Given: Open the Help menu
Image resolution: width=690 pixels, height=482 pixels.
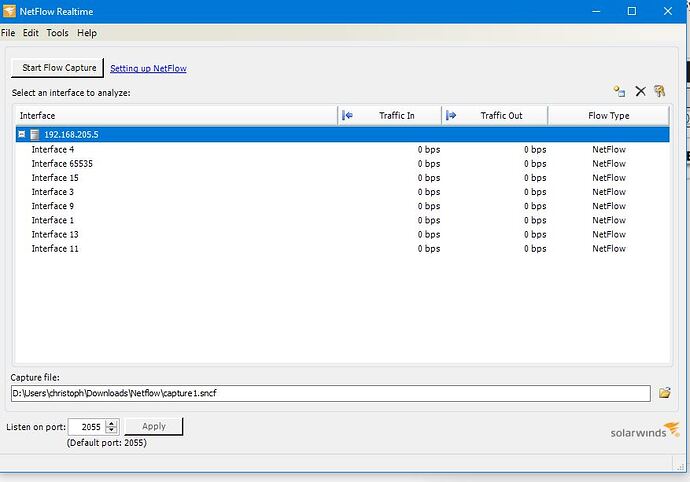Looking at the screenshot, I should (87, 33).
